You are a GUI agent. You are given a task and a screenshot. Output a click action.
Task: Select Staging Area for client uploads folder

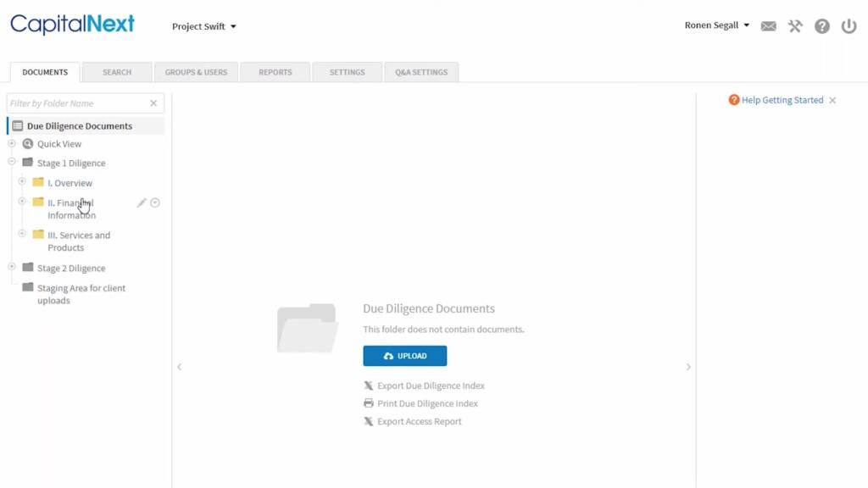81,294
